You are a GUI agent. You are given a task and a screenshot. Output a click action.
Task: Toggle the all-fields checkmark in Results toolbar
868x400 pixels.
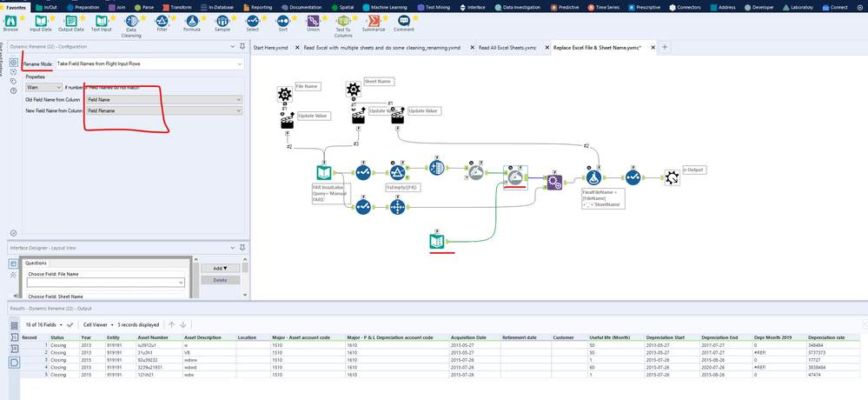point(70,324)
